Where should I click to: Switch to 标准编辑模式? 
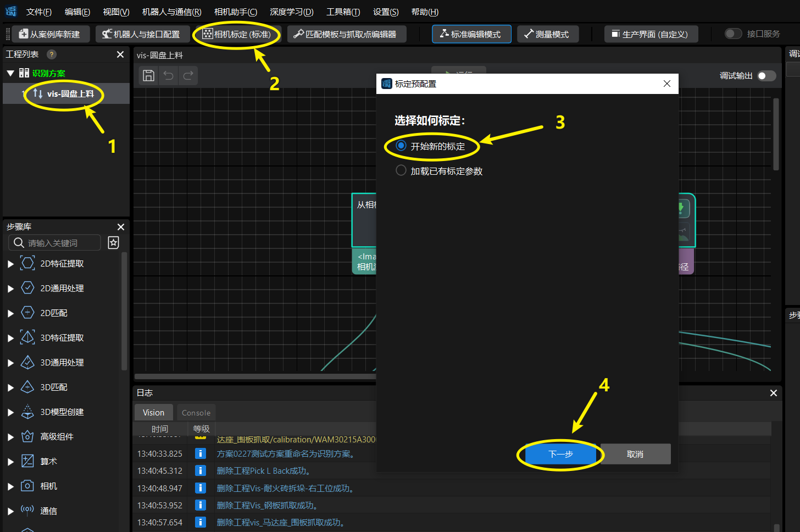pos(471,34)
